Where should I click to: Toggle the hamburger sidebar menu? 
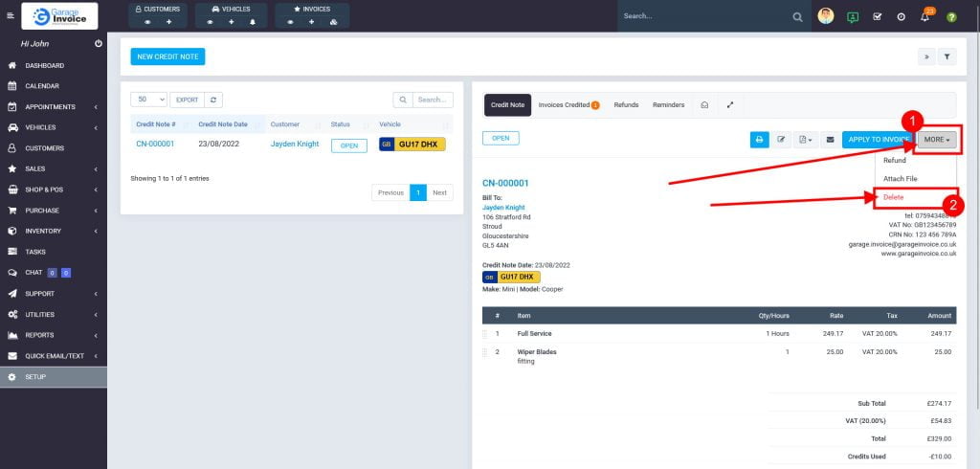tap(11, 16)
